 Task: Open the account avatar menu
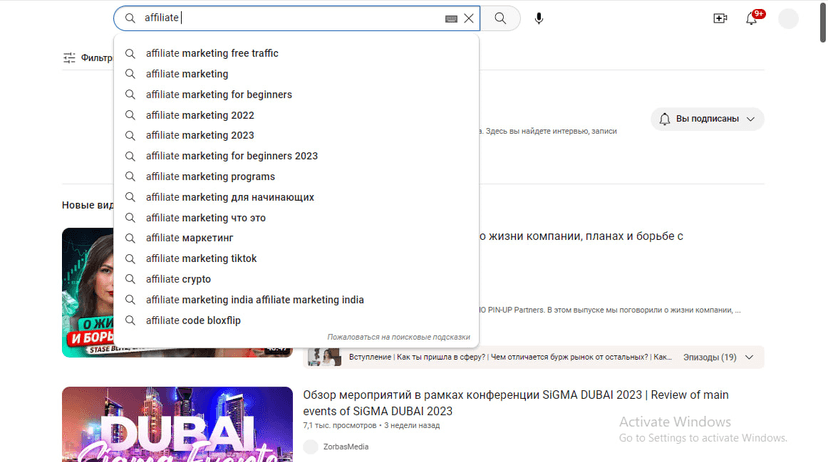click(788, 18)
